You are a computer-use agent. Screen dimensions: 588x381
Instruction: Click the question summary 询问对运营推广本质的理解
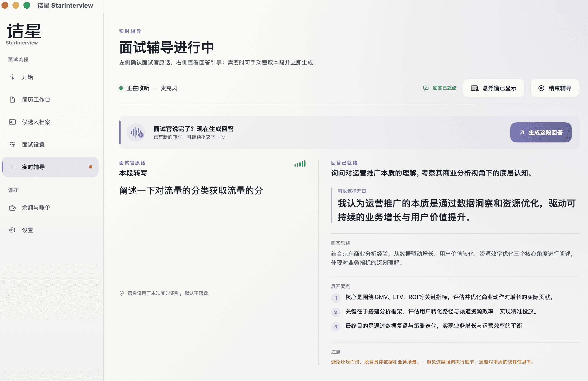click(432, 173)
